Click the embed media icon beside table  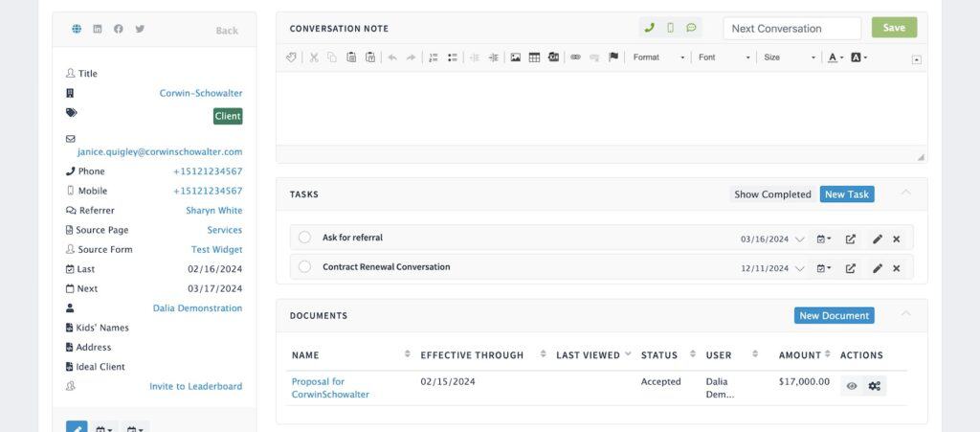(553, 57)
